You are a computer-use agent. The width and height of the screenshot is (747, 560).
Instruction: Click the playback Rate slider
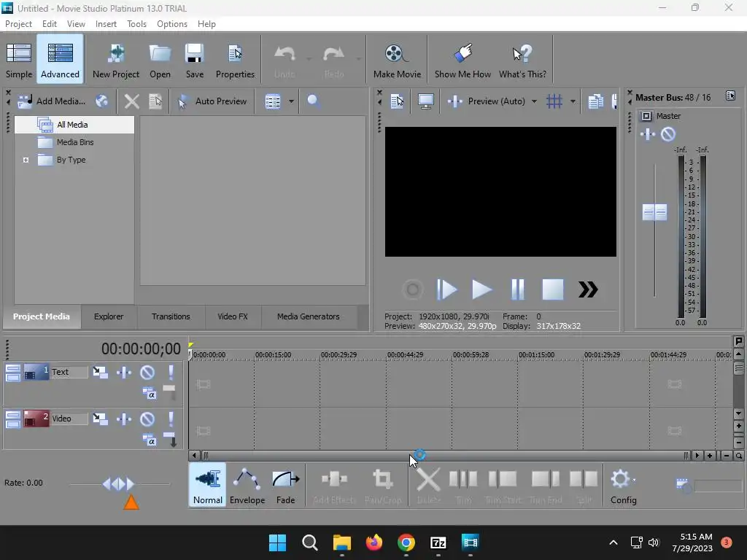pyautogui.click(x=119, y=484)
